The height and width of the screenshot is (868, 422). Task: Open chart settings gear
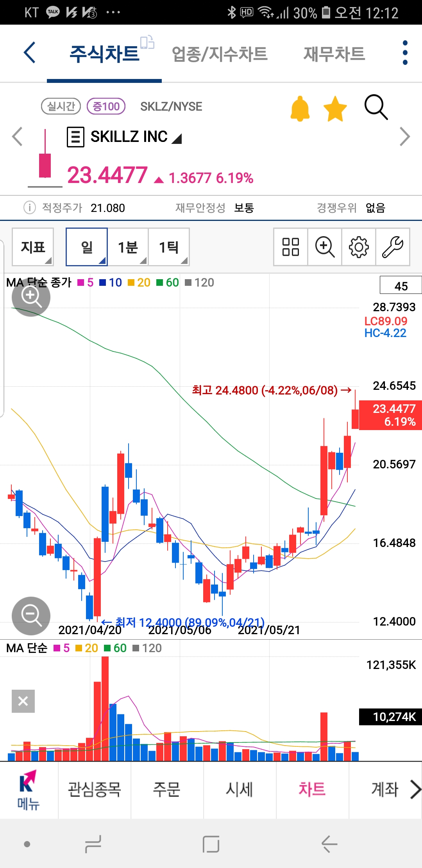(359, 247)
